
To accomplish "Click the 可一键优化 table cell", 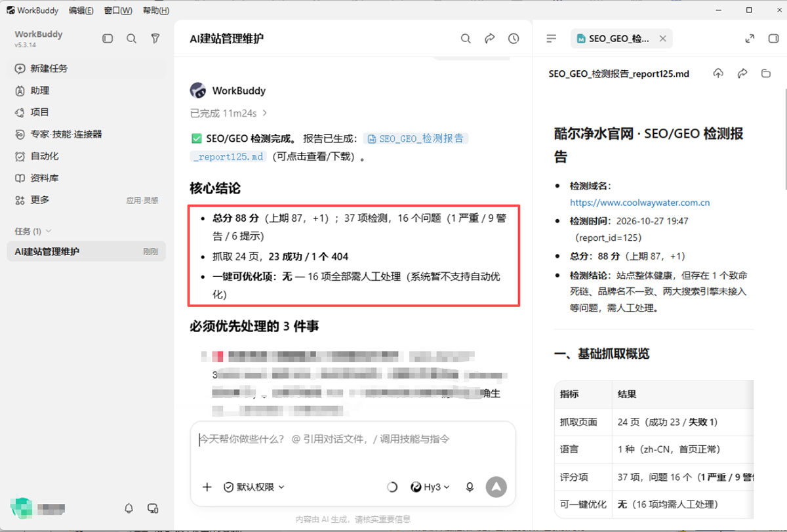I will (583, 504).
